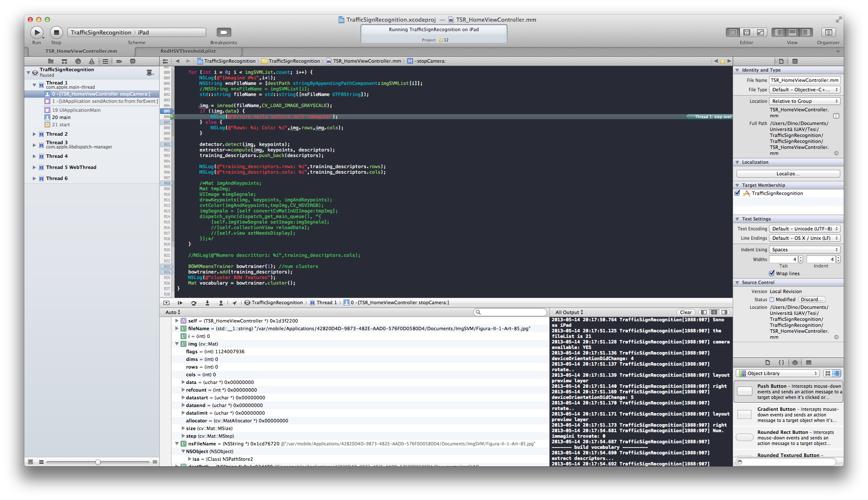Show only the variables view
The image size is (868, 500).
point(704,312)
